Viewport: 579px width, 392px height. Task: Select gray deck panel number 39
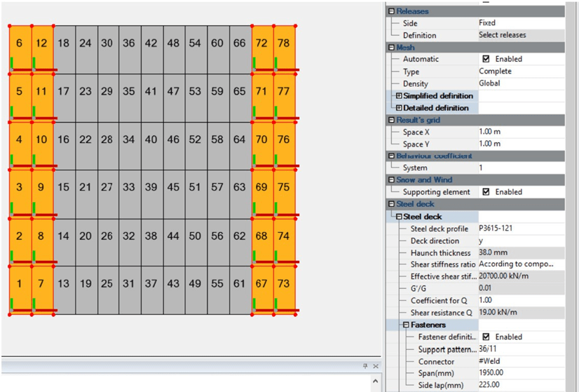point(151,187)
